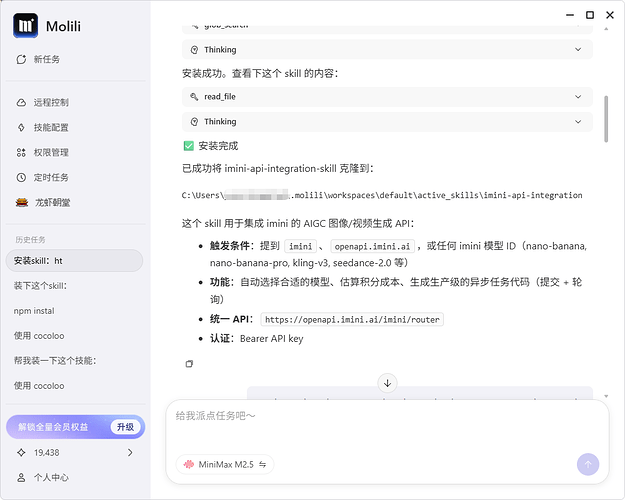This screenshot has height=500, width=625.
Task: Click the send message arrow button
Action: coord(588,465)
